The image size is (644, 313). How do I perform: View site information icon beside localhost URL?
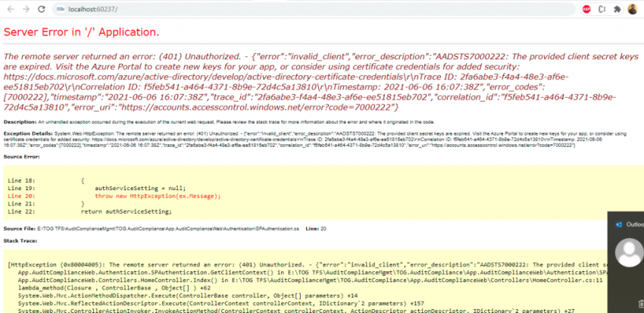(61, 9)
